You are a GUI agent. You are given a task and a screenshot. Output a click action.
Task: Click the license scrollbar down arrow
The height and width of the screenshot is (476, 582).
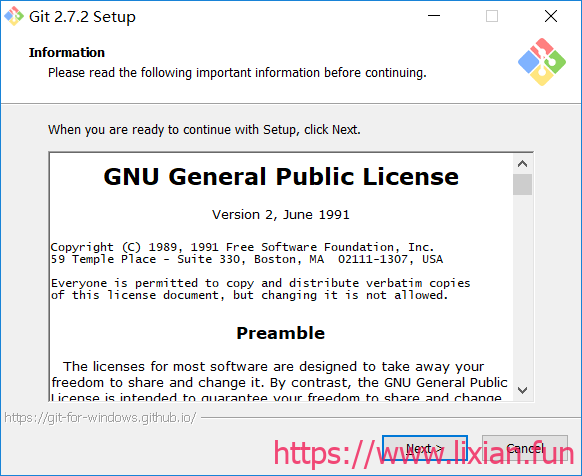pyautogui.click(x=523, y=390)
